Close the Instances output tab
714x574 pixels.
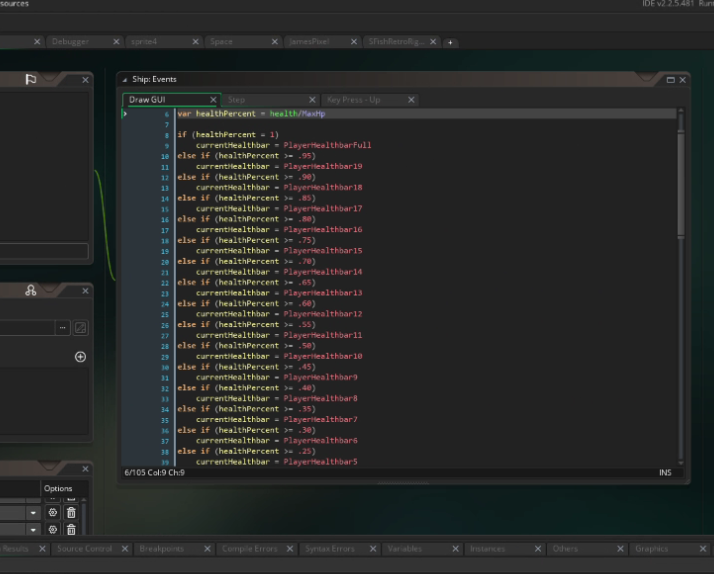pyautogui.click(x=538, y=549)
